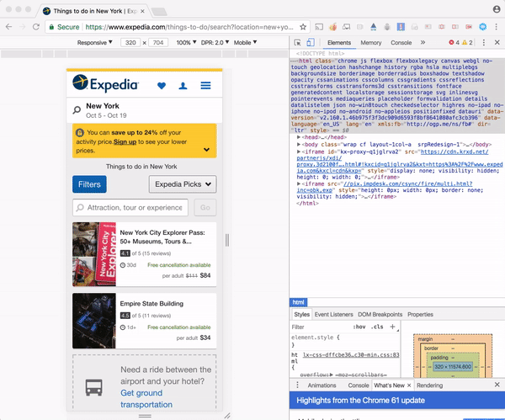This screenshot has height=420, width=505.
Task: Open the Event Listeners tab
Action: 332,314
